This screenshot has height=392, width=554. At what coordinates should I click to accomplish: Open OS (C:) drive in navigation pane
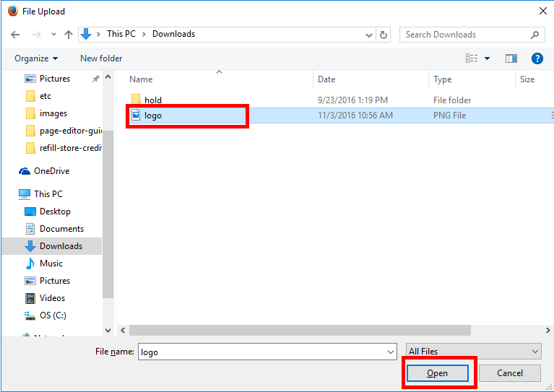[45, 315]
